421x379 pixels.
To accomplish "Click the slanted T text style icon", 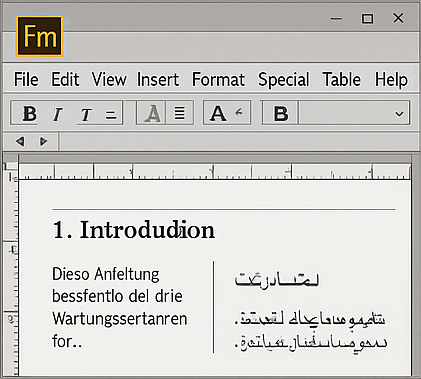I will (x=86, y=115).
